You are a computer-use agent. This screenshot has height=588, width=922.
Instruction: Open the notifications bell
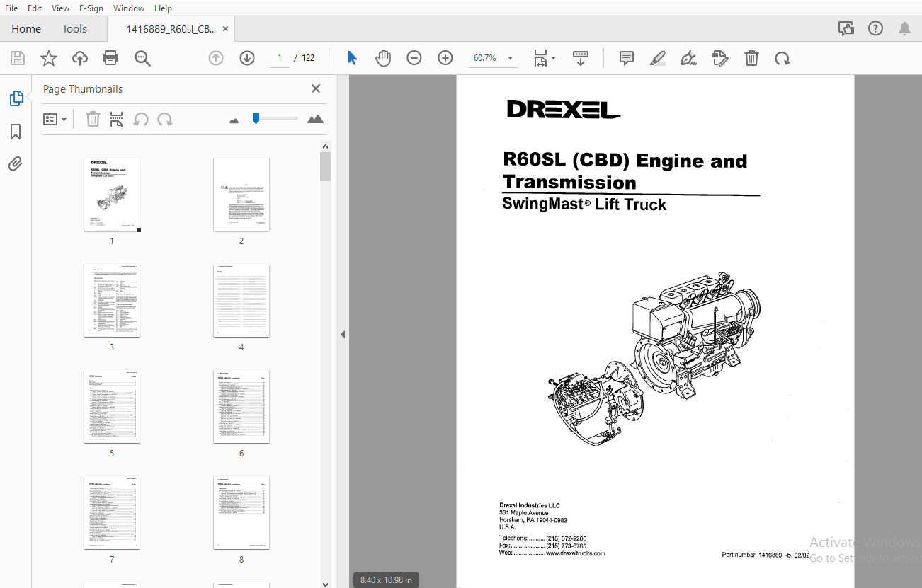(904, 28)
